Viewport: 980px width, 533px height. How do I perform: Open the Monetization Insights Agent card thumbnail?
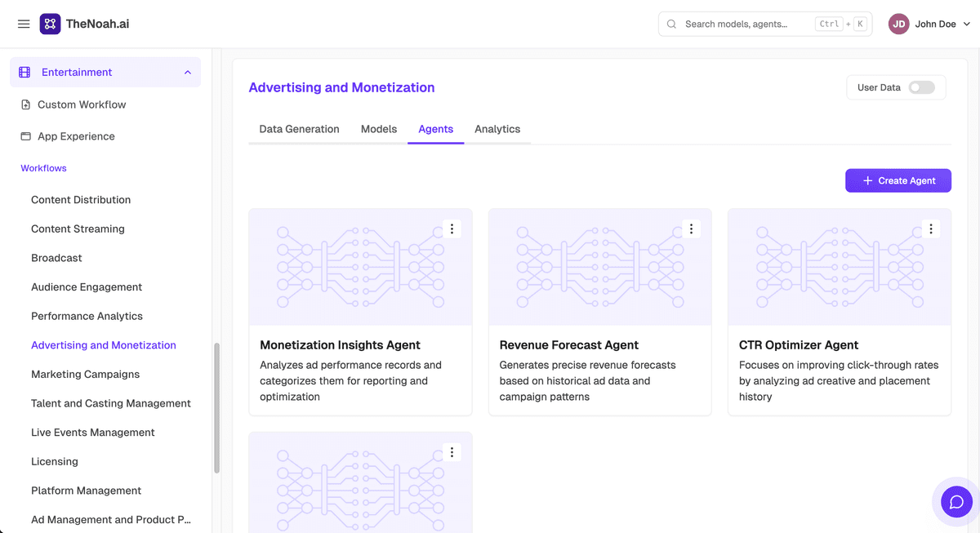pyautogui.click(x=360, y=267)
